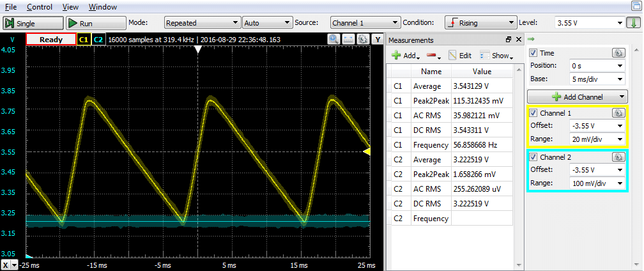Image resolution: width=644 pixels, height=271 pixels.
Task: Toggle the Time checkbox
Action: tap(533, 53)
